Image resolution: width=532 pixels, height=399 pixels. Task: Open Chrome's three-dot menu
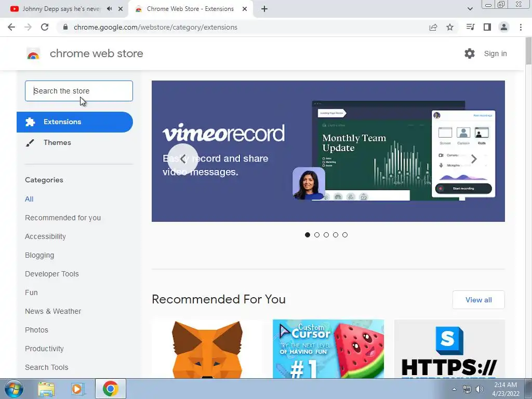pos(521,27)
